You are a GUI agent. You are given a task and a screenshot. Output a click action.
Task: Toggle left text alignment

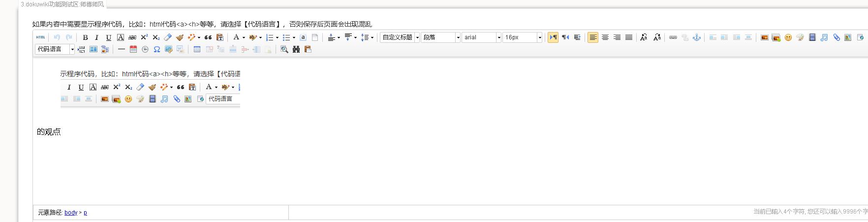tap(593, 37)
